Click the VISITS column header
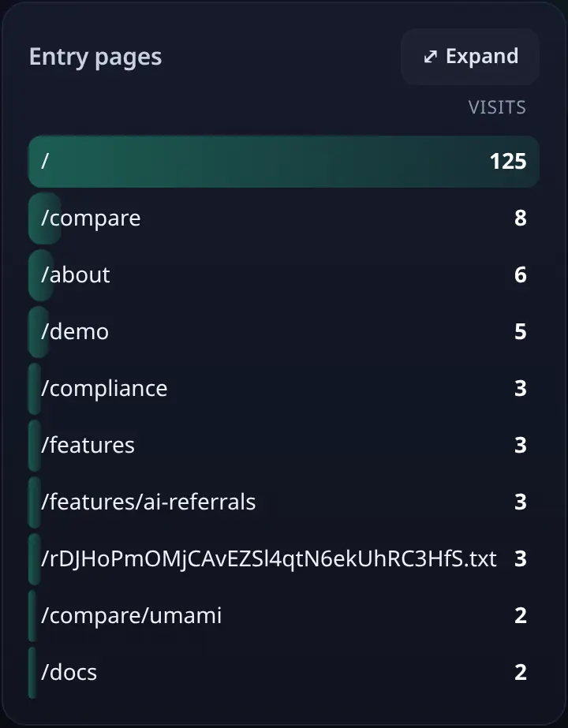 click(x=497, y=108)
